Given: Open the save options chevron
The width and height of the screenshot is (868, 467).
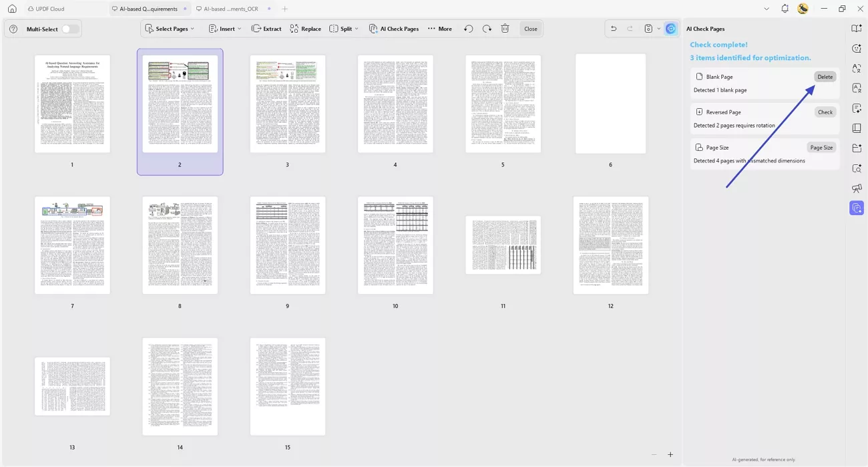Looking at the screenshot, I should click(x=658, y=29).
